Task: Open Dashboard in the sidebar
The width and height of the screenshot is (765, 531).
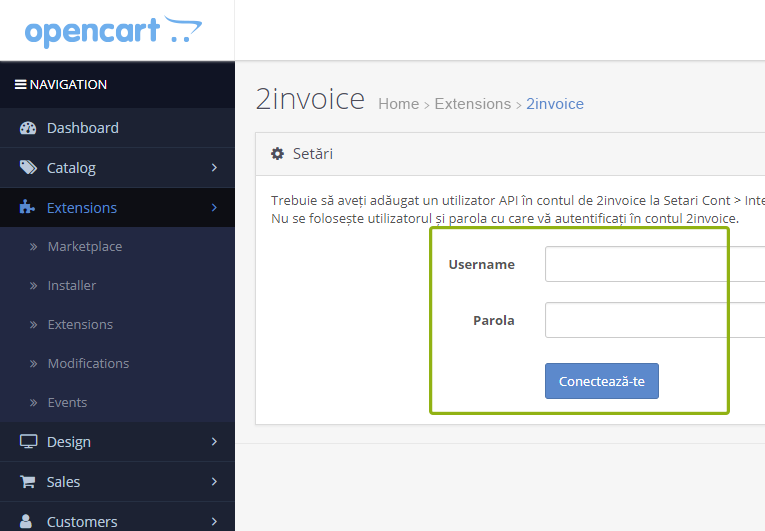Action: click(x=117, y=128)
